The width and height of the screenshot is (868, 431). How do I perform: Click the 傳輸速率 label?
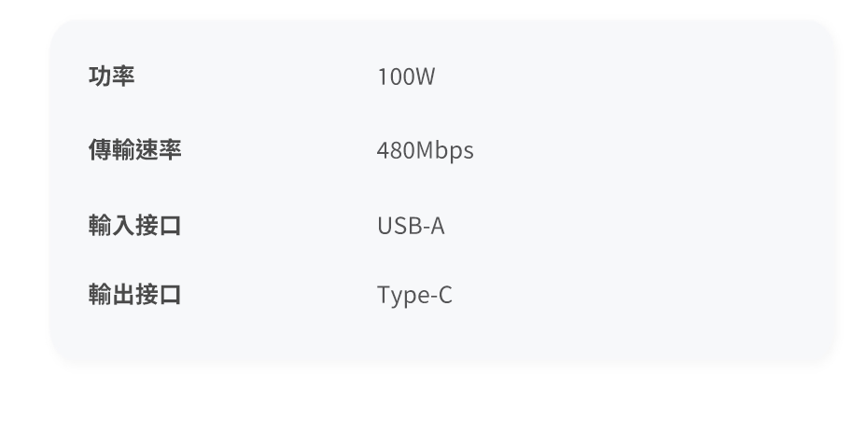pyautogui.click(x=135, y=150)
